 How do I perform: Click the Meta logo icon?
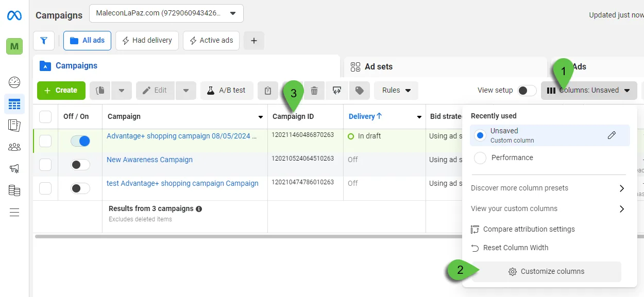coord(14,15)
